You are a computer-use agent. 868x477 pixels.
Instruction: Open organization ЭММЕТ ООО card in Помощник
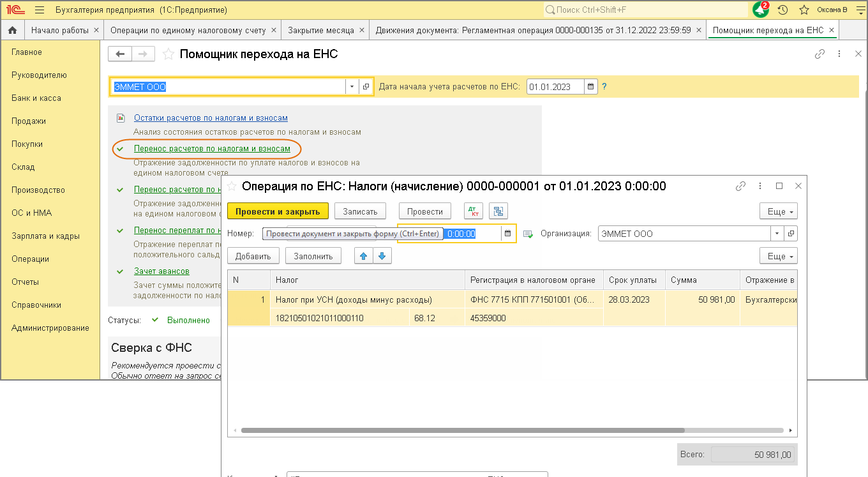pyautogui.click(x=366, y=87)
